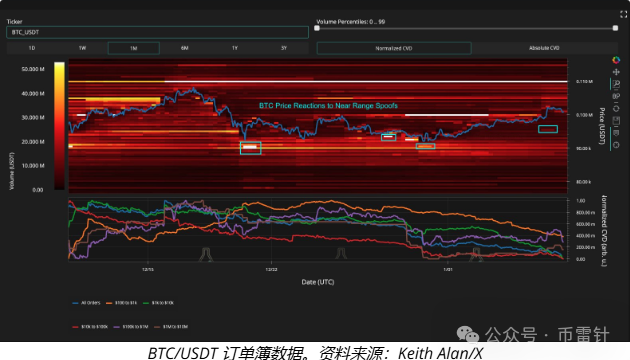This screenshot has height=360, width=630.
Task: Toggle the All Orders legend entry
Action: [86, 303]
